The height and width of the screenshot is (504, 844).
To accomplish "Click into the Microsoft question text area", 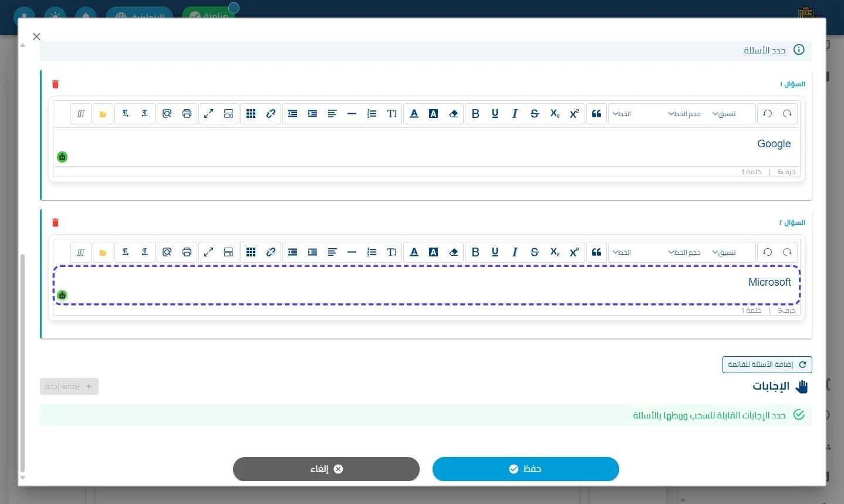I will click(427, 285).
